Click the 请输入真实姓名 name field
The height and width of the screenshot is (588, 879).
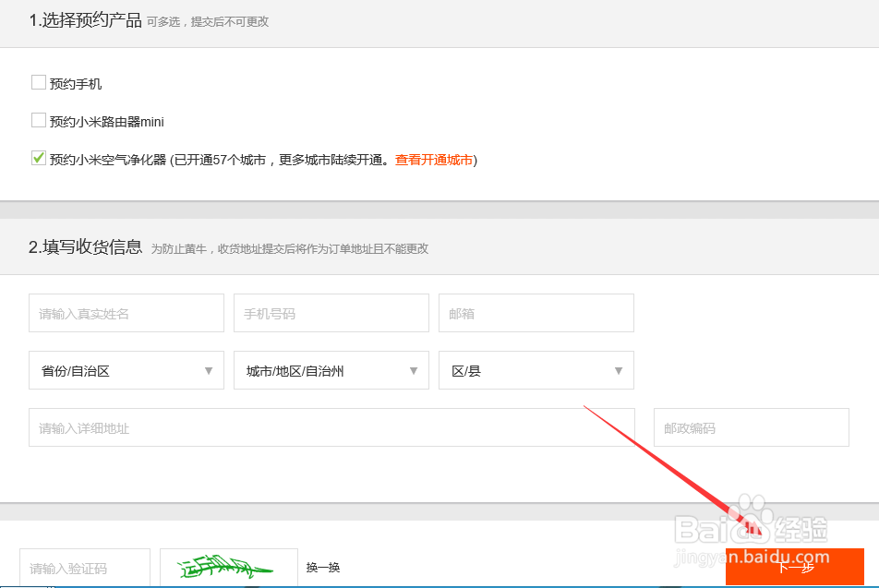126,313
